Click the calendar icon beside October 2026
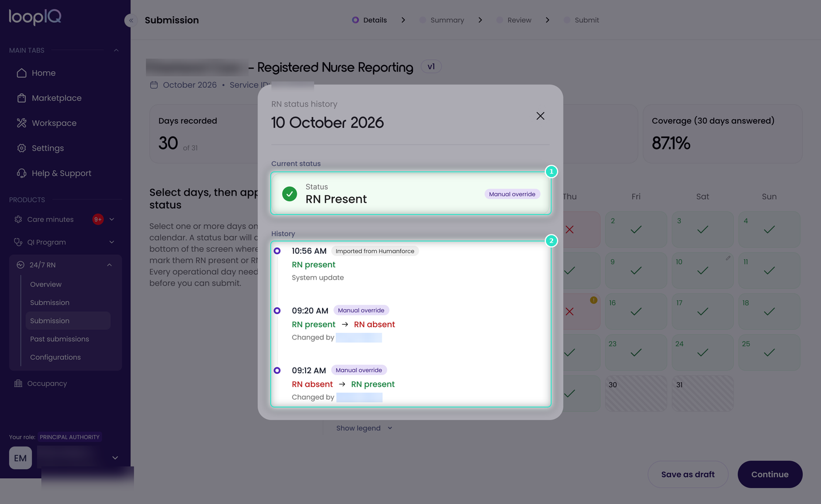Image resolution: width=821 pixels, height=504 pixels. click(154, 85)
